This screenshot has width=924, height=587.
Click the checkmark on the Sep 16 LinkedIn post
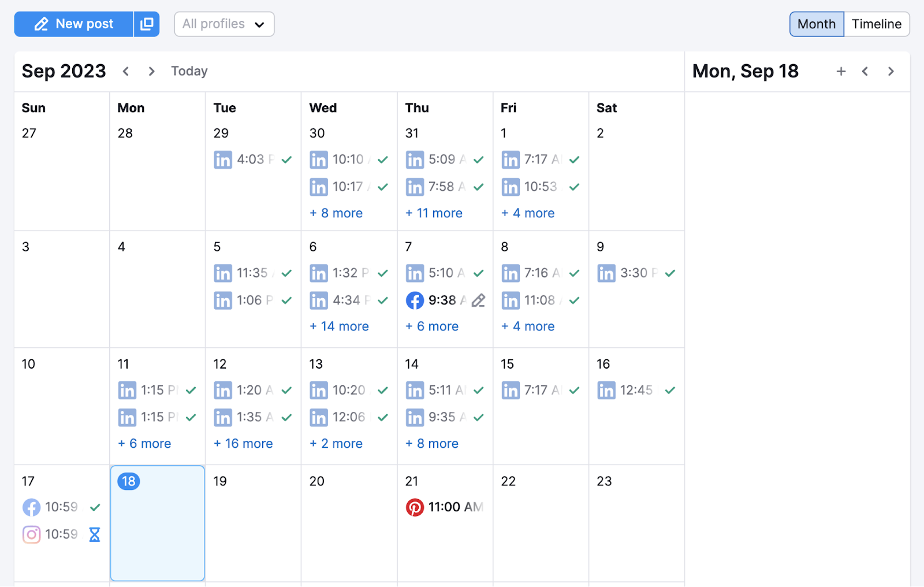pyautogui.click(x=670, y=390)
